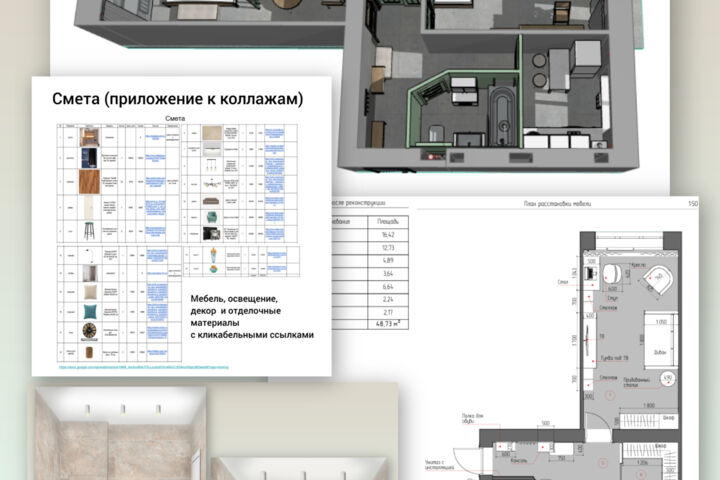The width and height of the screenshot is (720, 480).
Task: Select the pendant lamps image in the estimate
Action: click(x=212, y=165)
